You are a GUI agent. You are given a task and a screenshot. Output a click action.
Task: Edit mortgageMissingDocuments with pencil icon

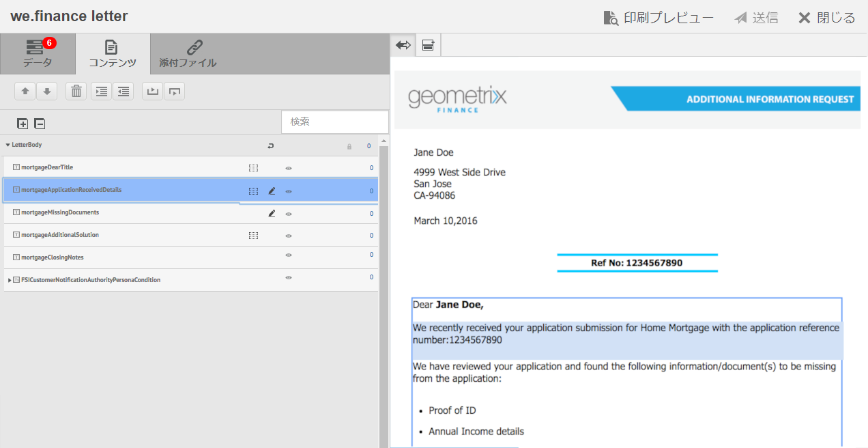tap(272, 213)
